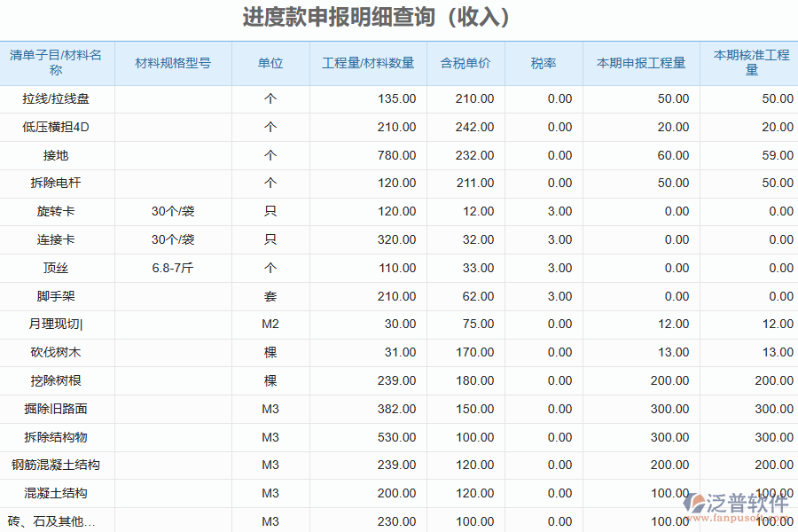This screenshot has height=532, width=798.
Task: Select the 脚手架 row
Action: [57, 296]
